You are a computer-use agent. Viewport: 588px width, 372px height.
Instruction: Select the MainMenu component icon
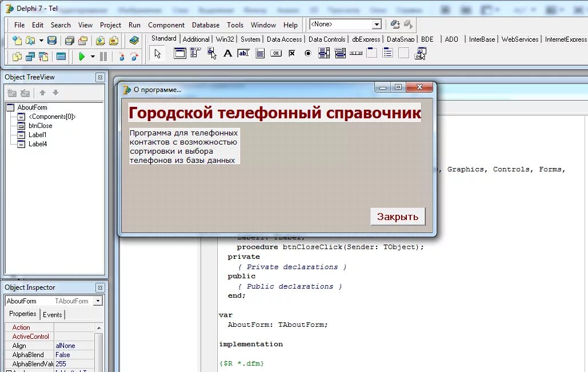pyautogui.click(x=196, y=53)
